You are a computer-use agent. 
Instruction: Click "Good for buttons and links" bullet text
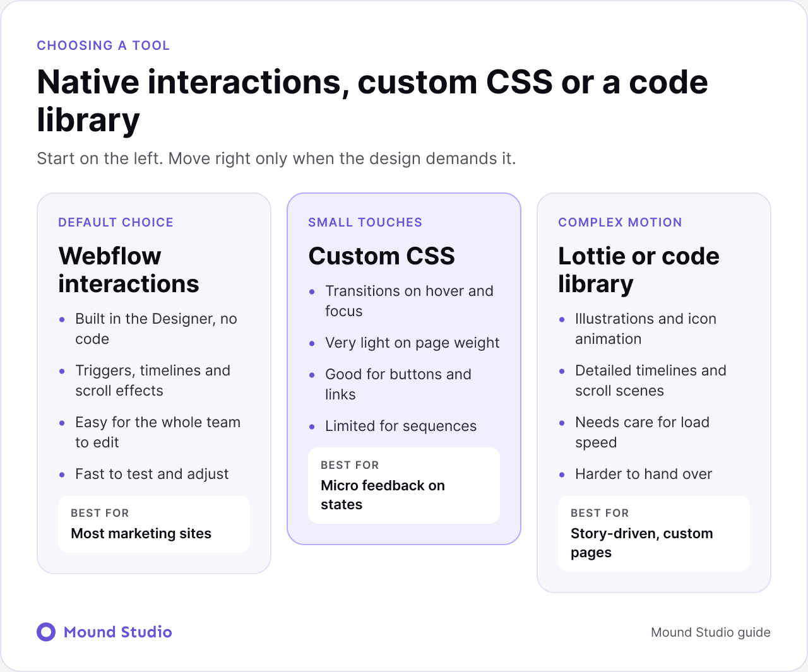398,384
